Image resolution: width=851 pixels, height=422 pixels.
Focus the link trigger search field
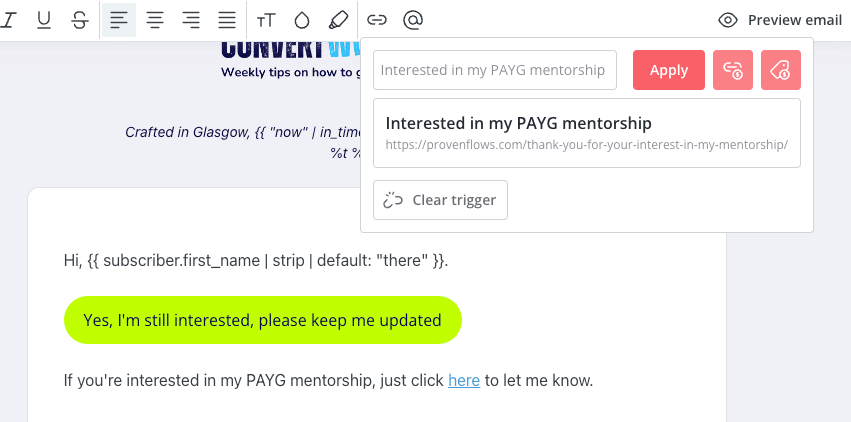(x=495, y=70)
